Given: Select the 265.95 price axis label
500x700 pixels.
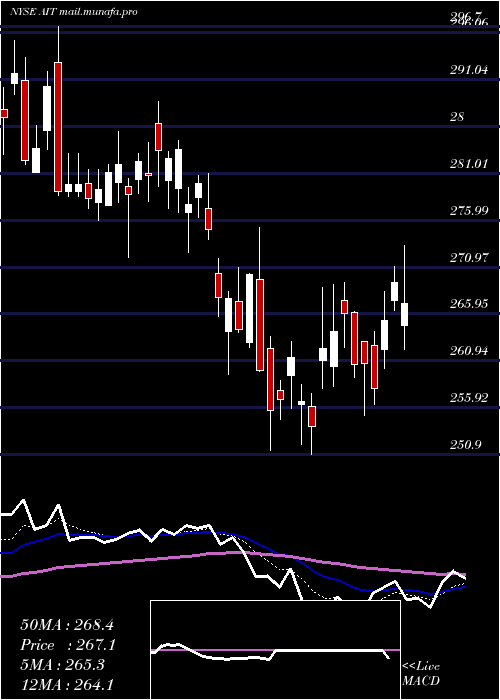Looking at the screenshot, I should (x=468, y=304).
